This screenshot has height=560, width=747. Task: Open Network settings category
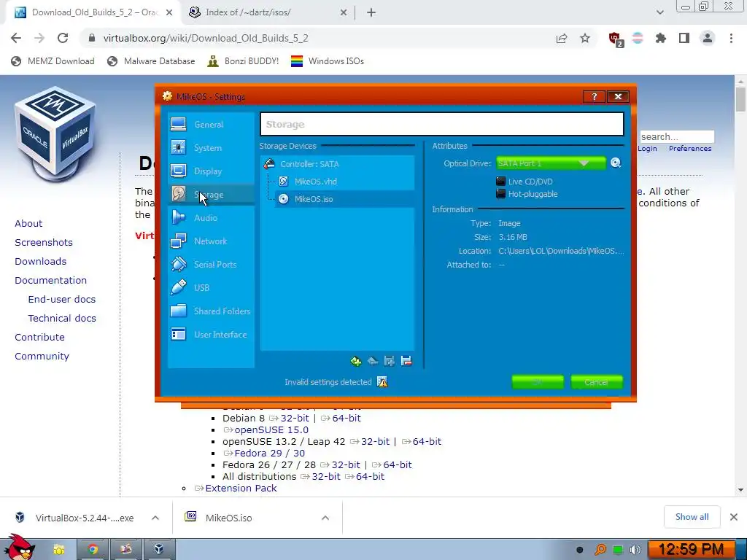(211, 241)
